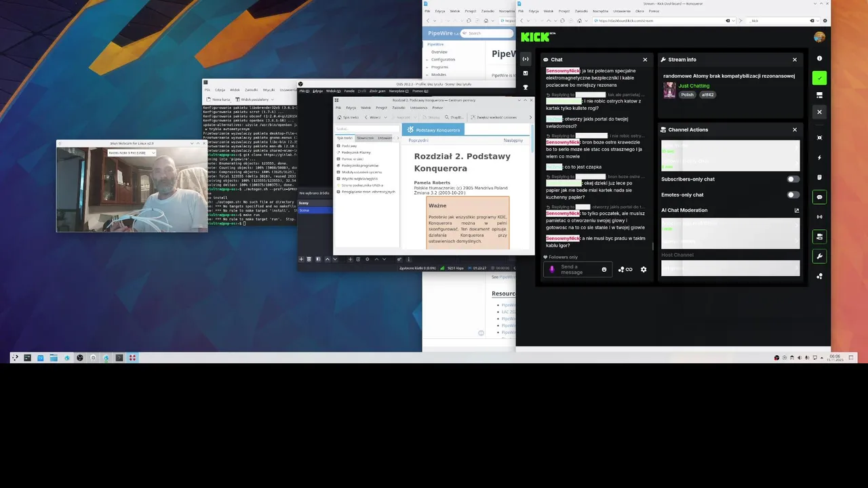This screenshot has width=868, height=488.
Task: Click volume icon in system tray
Action: [799, 358]
